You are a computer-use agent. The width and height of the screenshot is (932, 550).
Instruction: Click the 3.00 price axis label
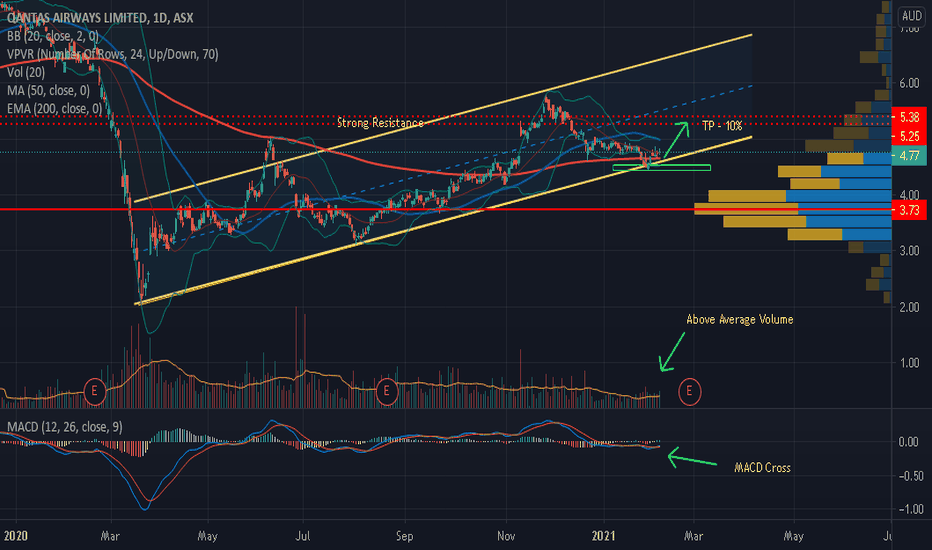(x=909, y=251)
